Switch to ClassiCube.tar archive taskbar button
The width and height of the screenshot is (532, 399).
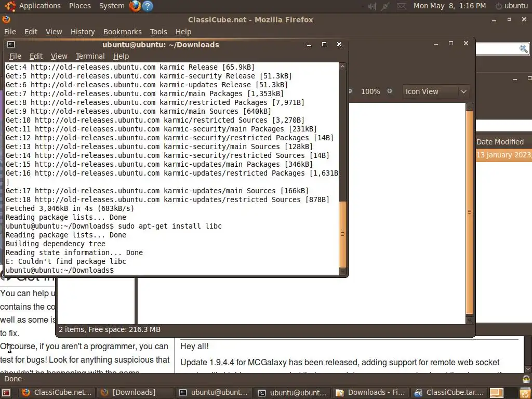(x=448, y=393)
